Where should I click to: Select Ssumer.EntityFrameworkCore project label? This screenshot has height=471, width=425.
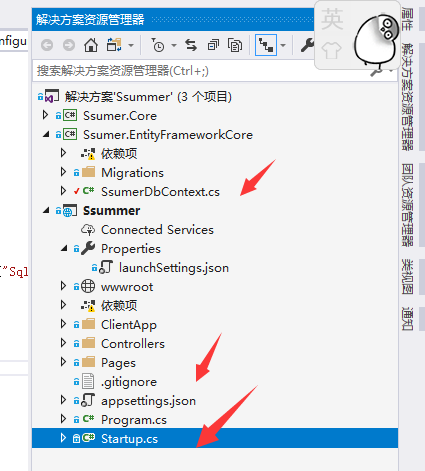pyautogui.click(x=168, y=135)
